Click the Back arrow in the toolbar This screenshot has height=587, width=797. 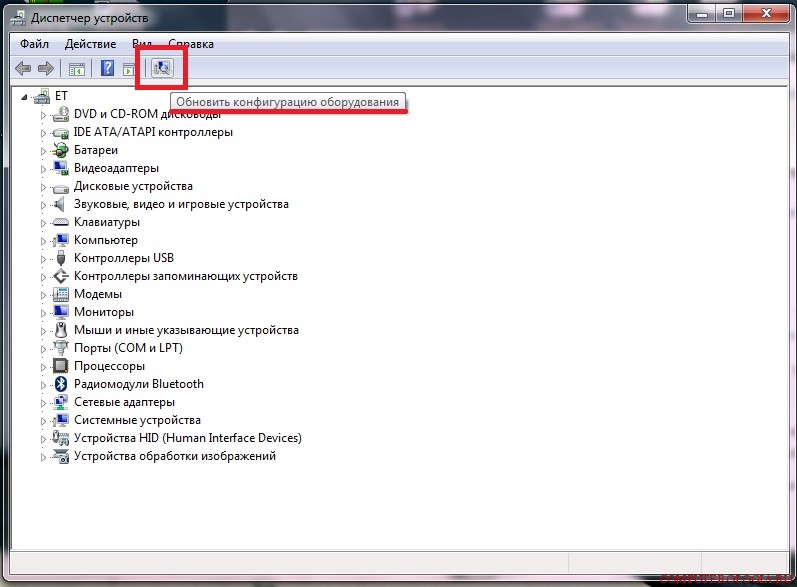coord(23,68)
